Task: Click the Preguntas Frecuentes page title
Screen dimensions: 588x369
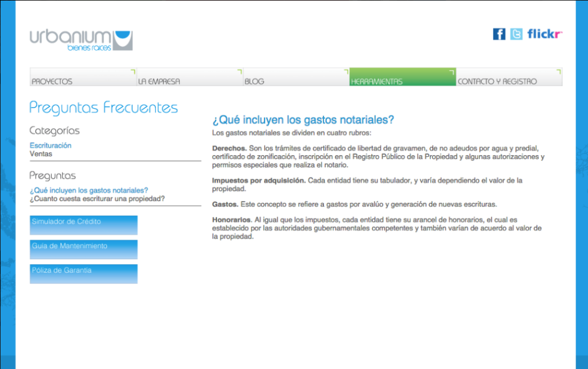Action: pyautogui.click(x=103, y=108)
